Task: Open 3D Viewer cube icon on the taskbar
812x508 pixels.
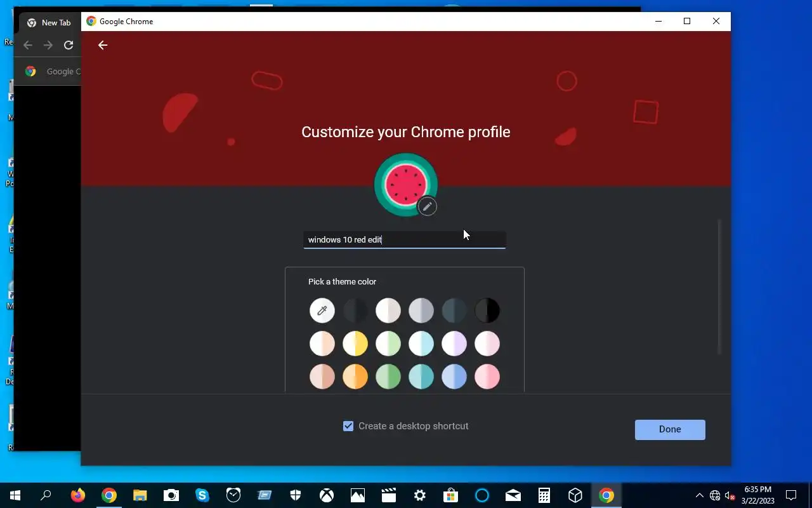Action: tap(575, 495)
